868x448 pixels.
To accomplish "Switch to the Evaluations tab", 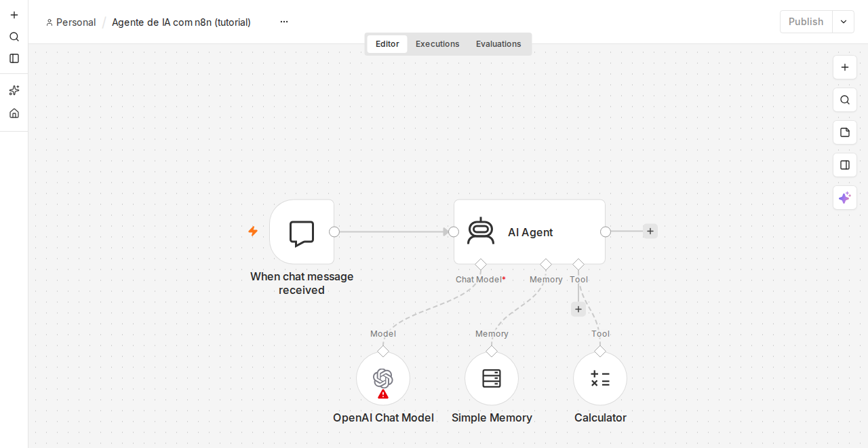I will [498, 44].
